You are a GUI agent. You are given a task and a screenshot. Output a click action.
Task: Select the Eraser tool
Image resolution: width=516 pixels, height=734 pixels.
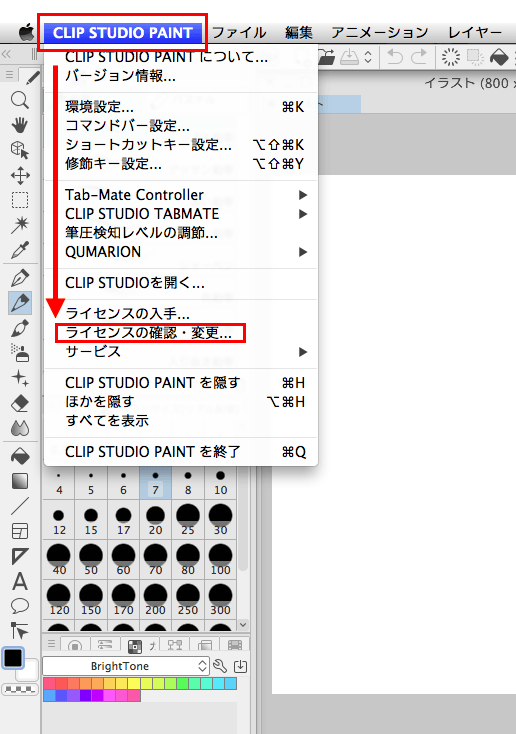(x=20, y=403)
